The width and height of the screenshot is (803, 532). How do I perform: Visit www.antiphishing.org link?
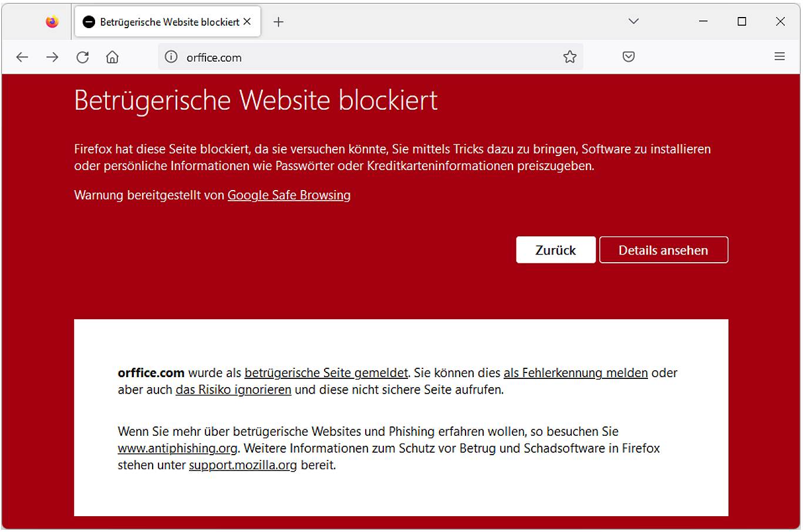pyautogui.click(x=178, y=449)
